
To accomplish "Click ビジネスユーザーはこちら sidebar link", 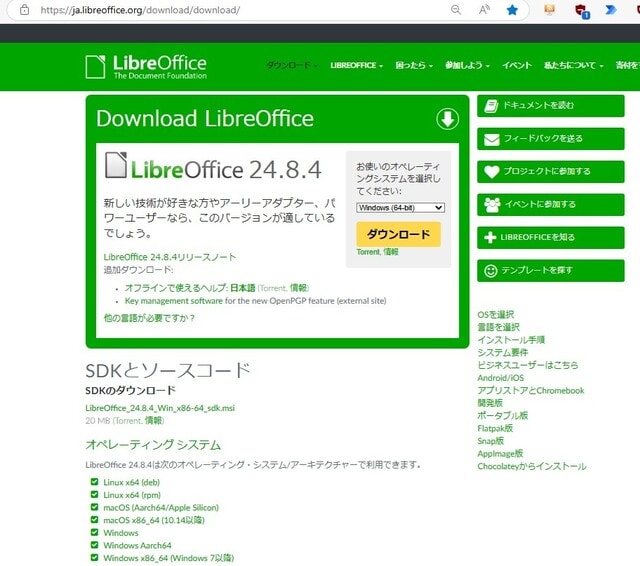I will pyautogui.click(x=528, y=365).
